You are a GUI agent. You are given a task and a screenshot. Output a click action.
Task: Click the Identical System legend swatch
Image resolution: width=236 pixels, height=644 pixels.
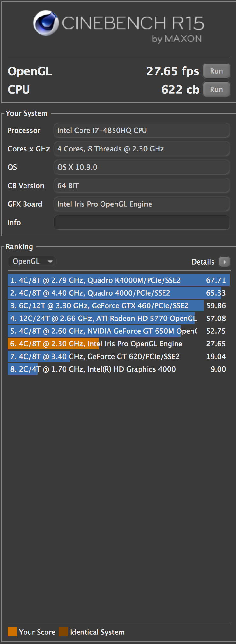63,632
